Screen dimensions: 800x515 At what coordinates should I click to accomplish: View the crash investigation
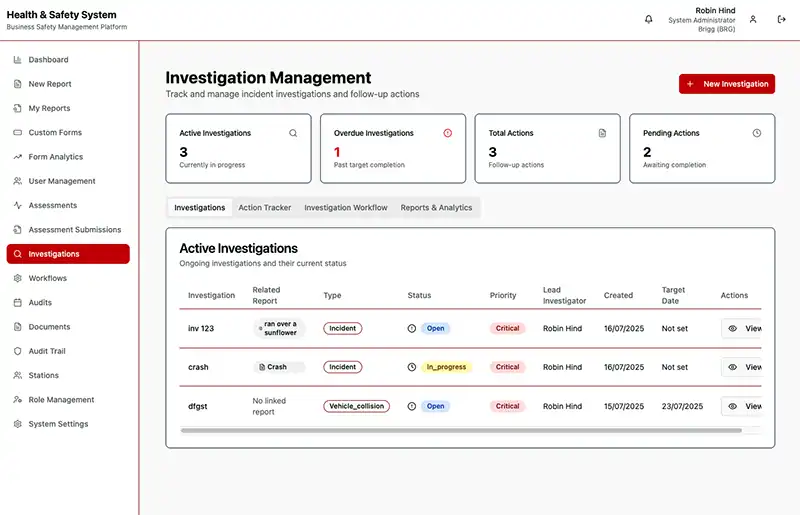pos(742,367)
